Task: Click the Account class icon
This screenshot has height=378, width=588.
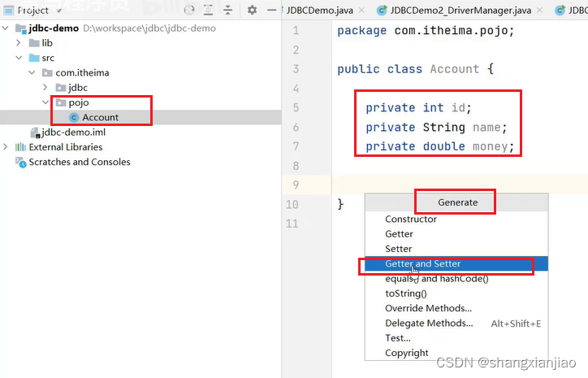Action: [74, 118]
